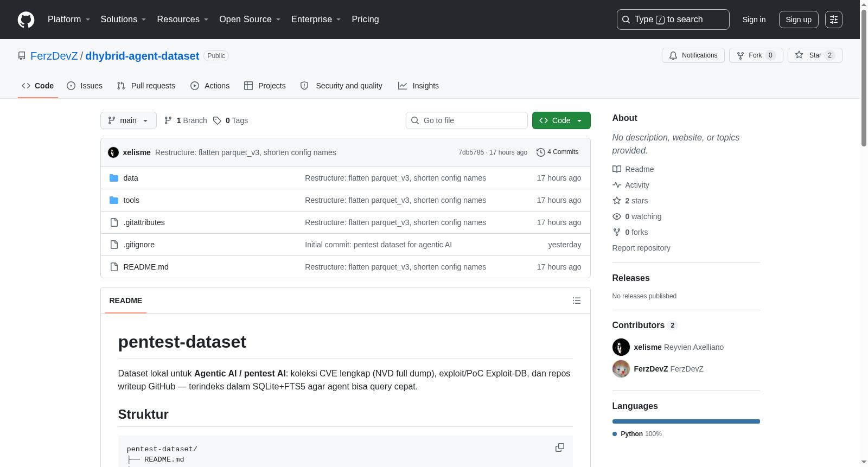
Task: Switch to the Code tab
Action: pos(38,86)
